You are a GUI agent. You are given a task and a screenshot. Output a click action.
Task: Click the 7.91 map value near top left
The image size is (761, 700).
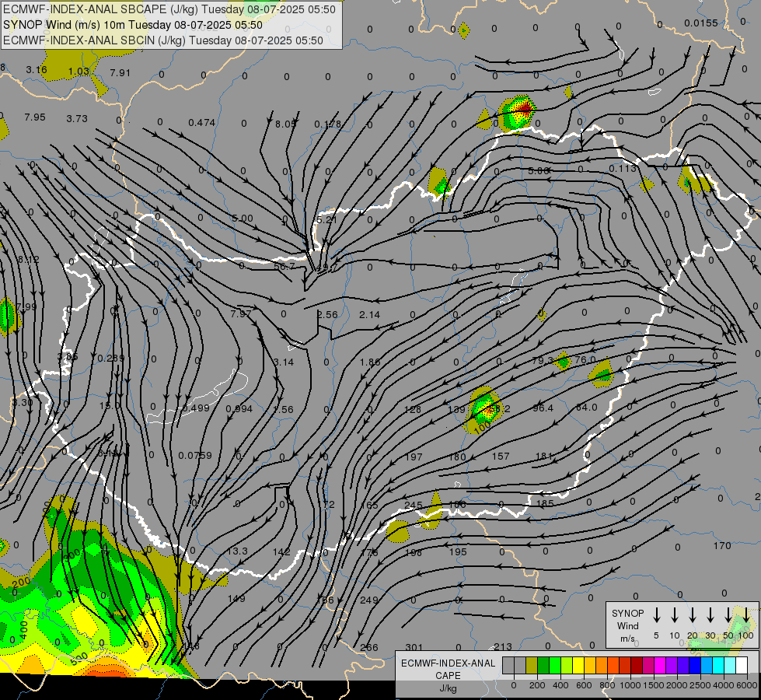click(120, 72)
